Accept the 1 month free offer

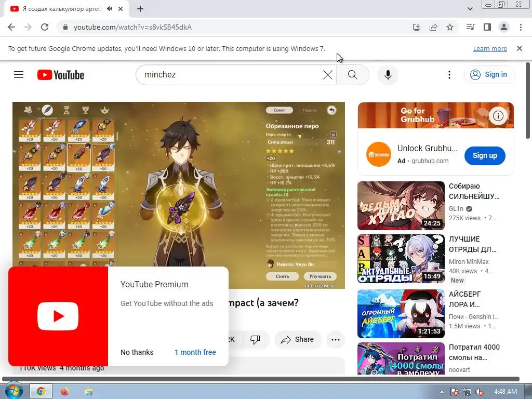pyautogui.click(x=195, y=352)
